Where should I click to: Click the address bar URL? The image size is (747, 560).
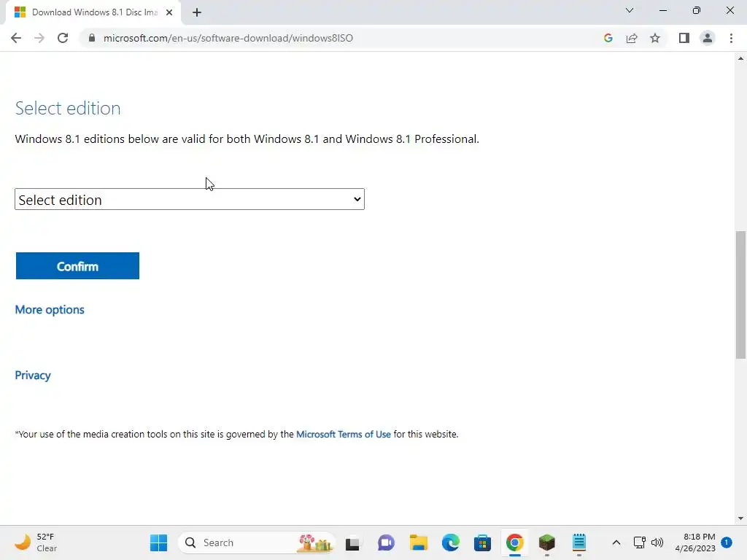click(x=228, y=38)
